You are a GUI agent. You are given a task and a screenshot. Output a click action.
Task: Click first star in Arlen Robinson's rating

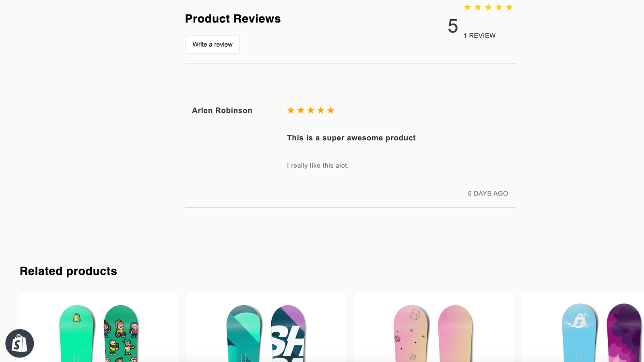(291, 110)
